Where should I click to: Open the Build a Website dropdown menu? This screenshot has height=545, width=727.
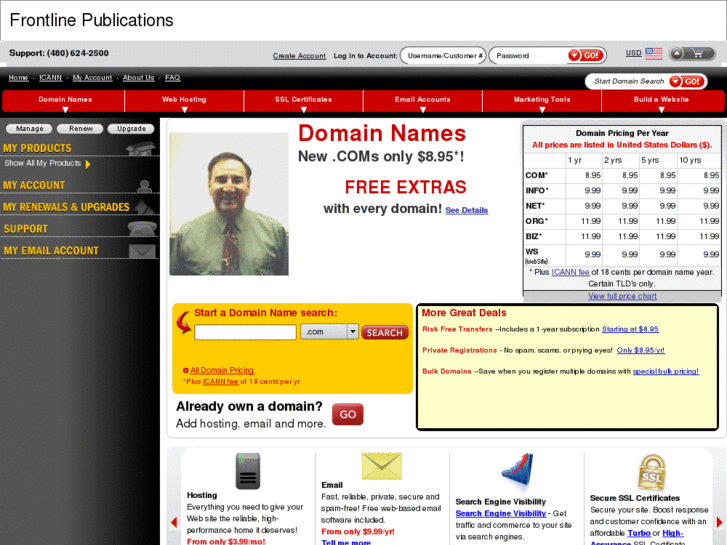point(662,101)
